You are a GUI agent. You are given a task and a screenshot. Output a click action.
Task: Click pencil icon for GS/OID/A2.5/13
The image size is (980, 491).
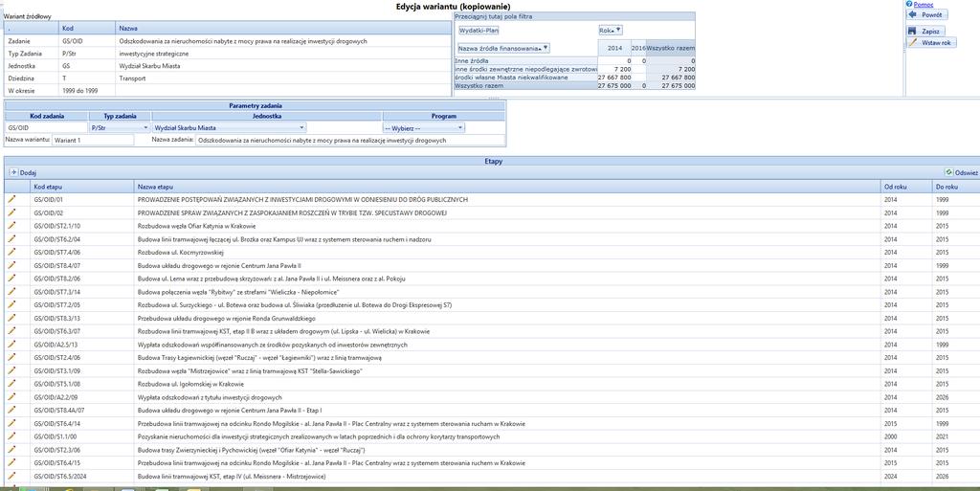(x=11, y=344)
